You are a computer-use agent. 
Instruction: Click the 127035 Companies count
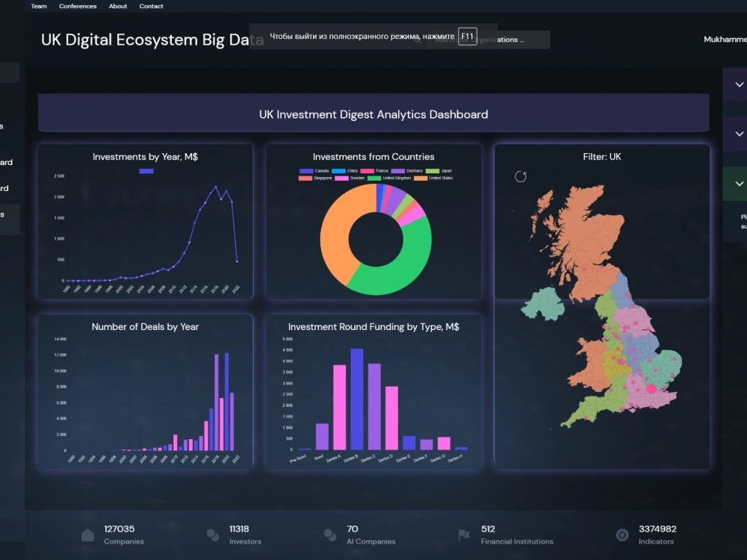pyautogui.click(x=120, y=529)
